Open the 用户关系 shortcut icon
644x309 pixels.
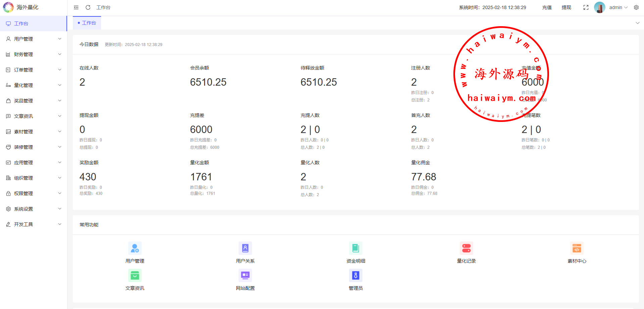[245, 249]
